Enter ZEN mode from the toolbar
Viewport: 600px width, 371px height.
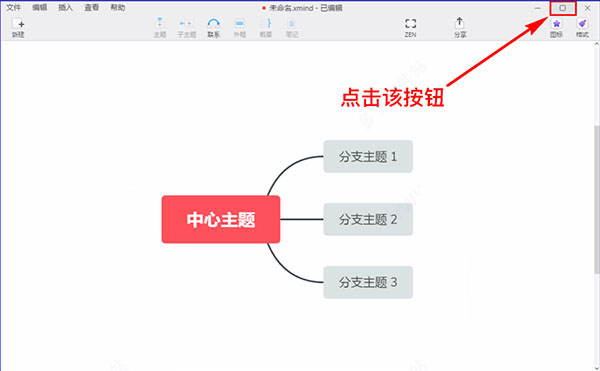pos(411,28)
